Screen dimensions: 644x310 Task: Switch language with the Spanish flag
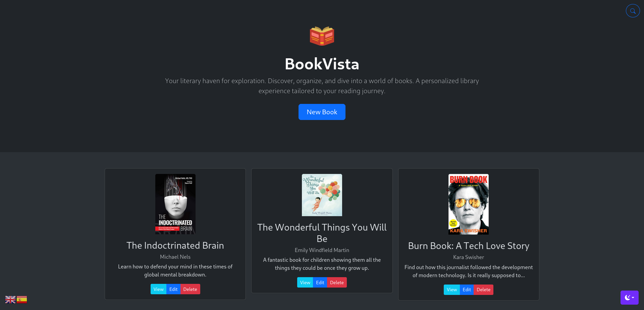(22, 300)
